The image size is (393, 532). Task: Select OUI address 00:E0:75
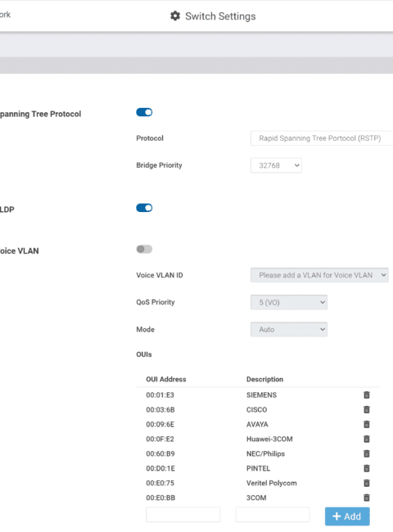(x=160, y=483)
